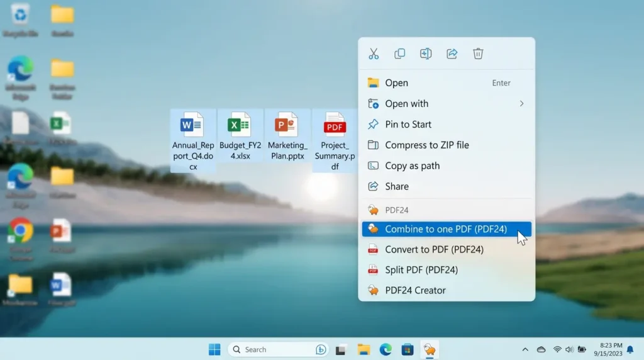The width and height of the screenshot is (644, 360).
Task: Choose Combine to one PDF (PDF24)
Action: tap(447, 229)
